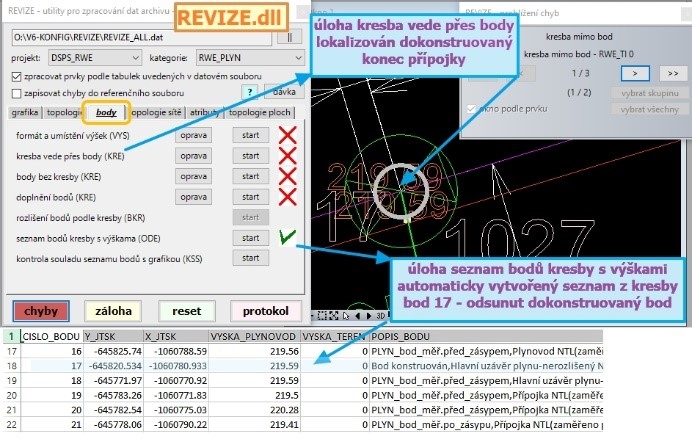The image size is (692, 439).
Task: Click cell with value -645771.97
Action: point(113,380)
